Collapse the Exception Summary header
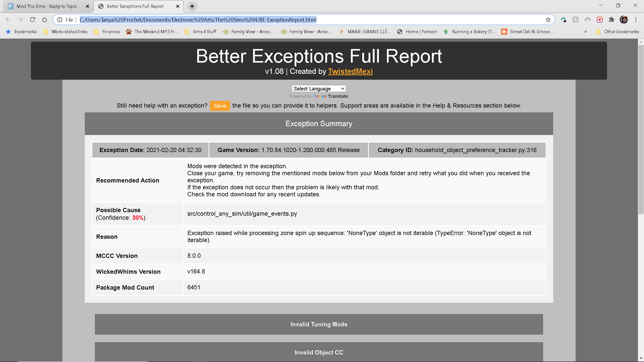 click(319, 124)
